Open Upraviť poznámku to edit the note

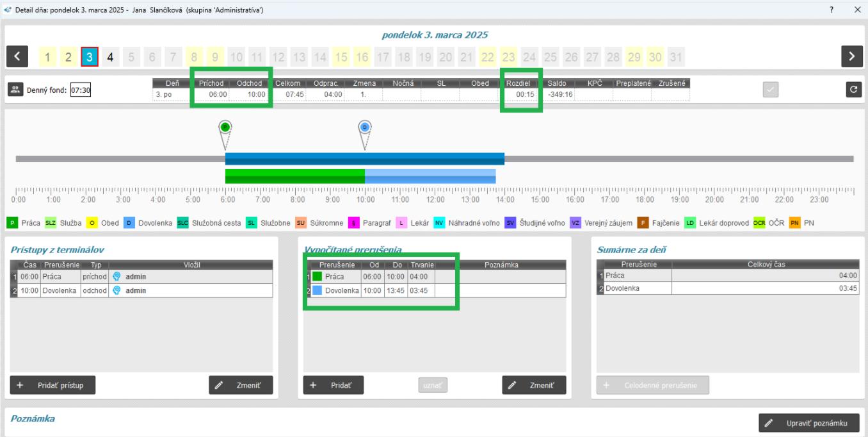click(x=809, y=423)
